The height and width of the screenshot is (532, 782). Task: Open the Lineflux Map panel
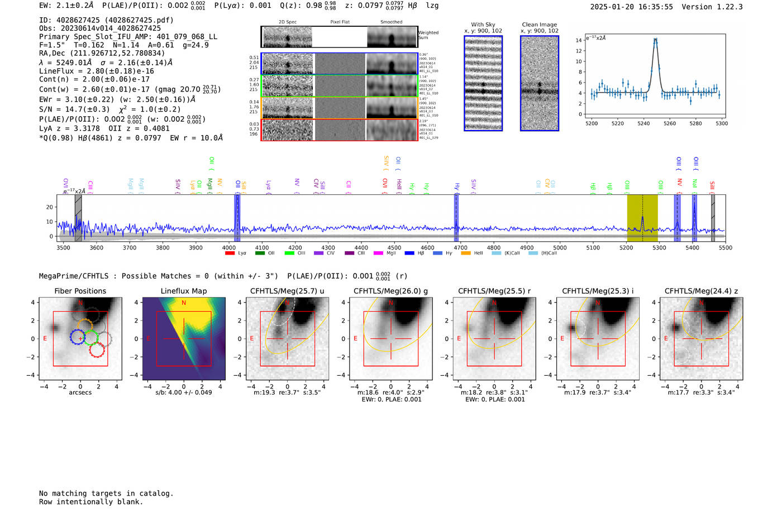click(184, 339)
